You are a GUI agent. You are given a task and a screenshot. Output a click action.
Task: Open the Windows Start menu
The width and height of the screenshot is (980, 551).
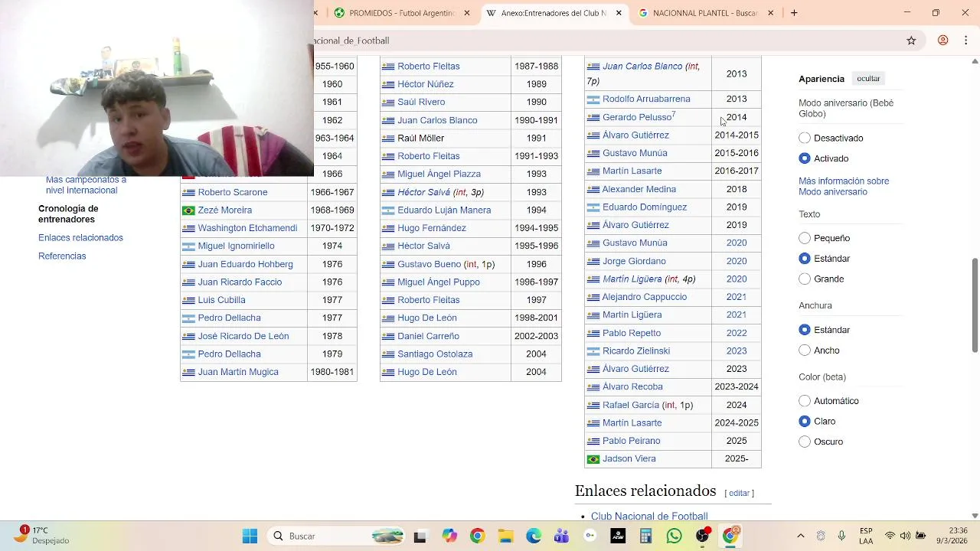click(250, 536)
